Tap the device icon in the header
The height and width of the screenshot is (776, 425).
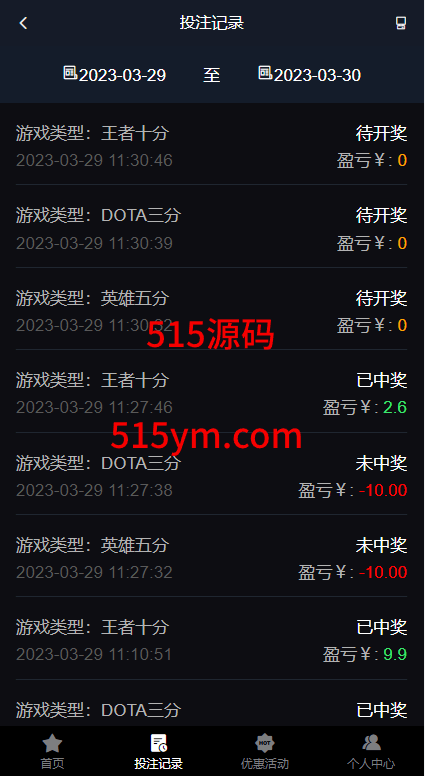click(x=401, y=23)
